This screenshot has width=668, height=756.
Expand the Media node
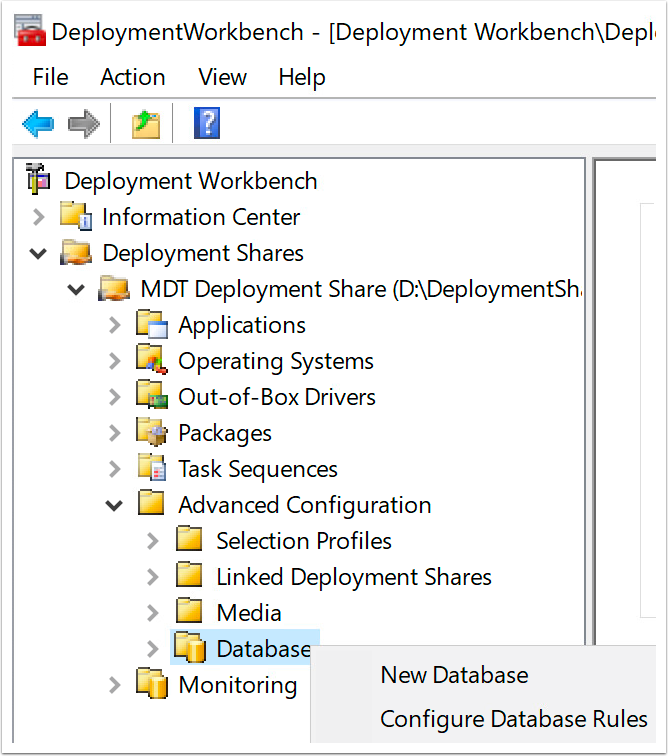[153, 613]
